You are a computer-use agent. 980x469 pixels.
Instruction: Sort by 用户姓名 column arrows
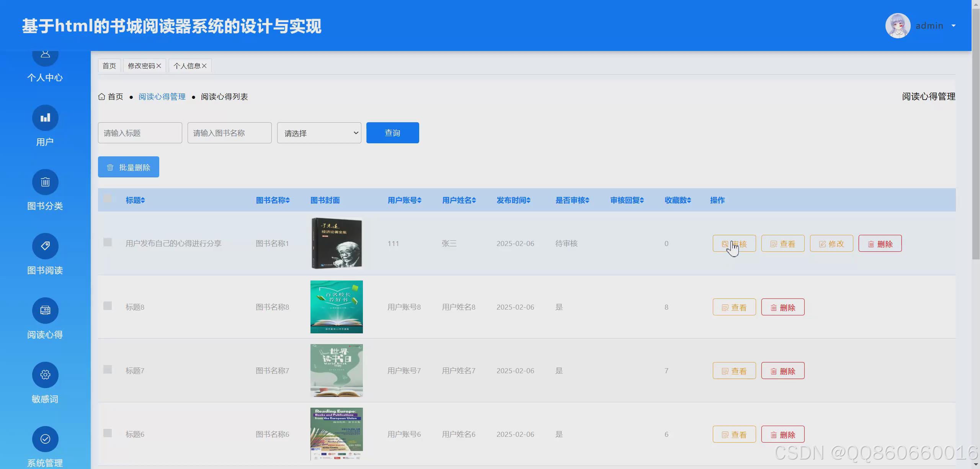(x=474, y=200)
